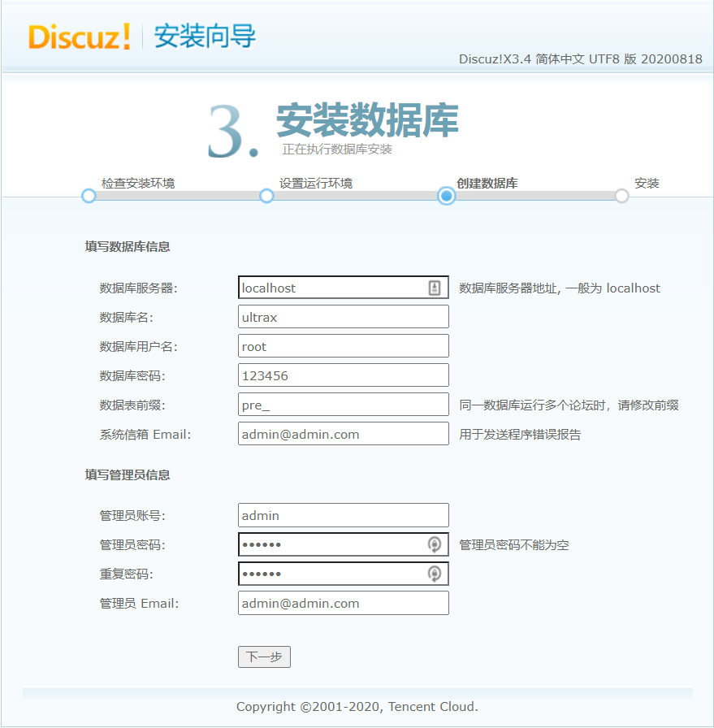Click the 安装 progress circle
The image size is (714, 728).
click(621, 196)
